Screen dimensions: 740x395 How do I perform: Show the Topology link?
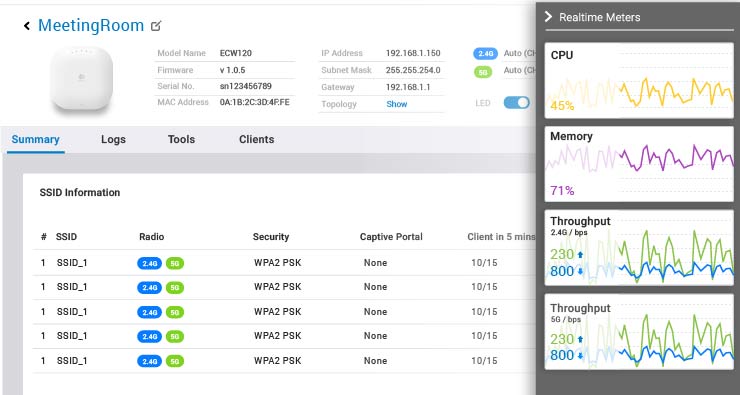[396, 104]
